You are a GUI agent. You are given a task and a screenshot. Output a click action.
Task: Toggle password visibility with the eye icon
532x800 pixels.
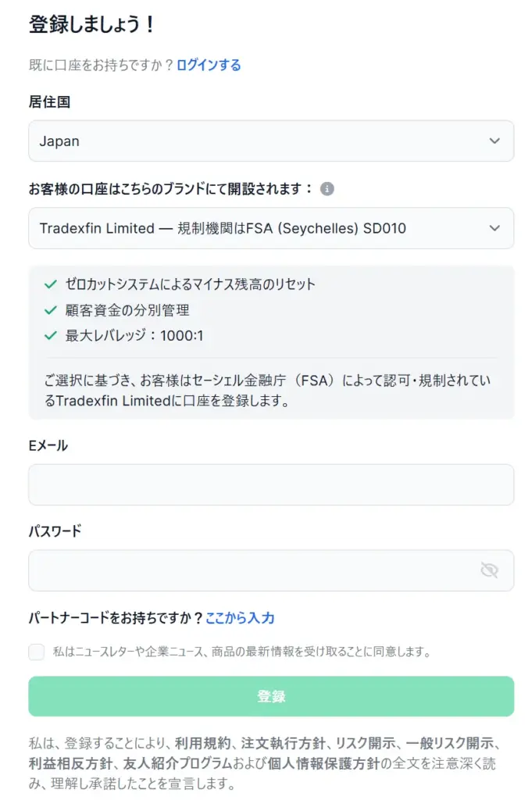pyautogui.click(x=490, y=570)
